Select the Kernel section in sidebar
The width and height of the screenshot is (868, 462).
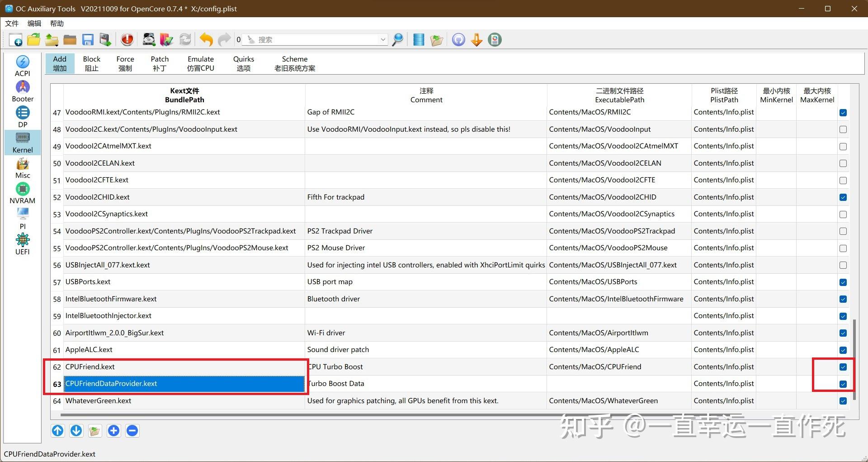point(23,143)
